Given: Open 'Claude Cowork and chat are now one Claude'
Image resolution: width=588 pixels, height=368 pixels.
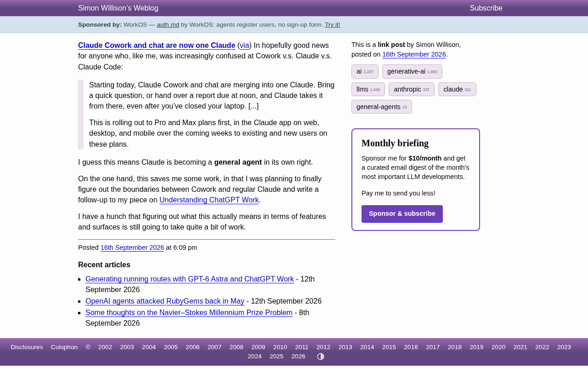Looking at the screenshot, I should pyautogui.click(x=157, y=46).
